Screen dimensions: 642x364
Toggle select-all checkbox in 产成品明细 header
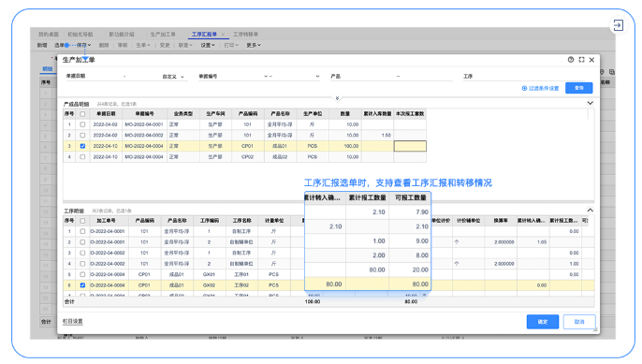coord(82,114)
